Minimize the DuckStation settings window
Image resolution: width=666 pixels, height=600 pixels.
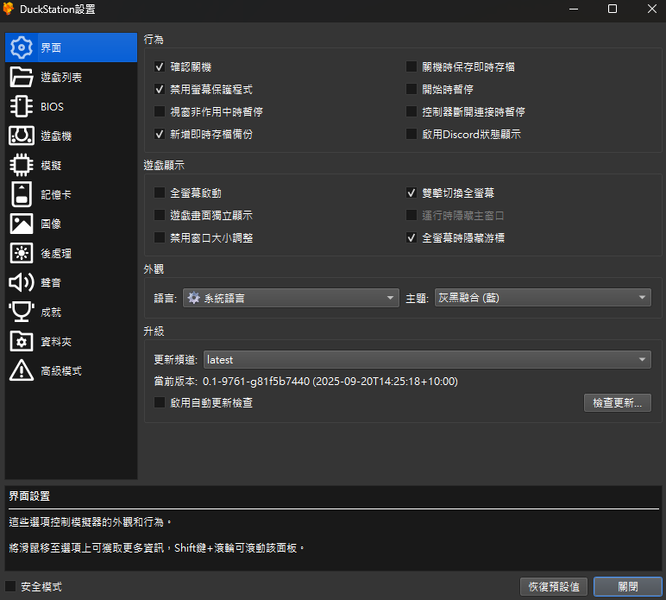click(573, 9)
